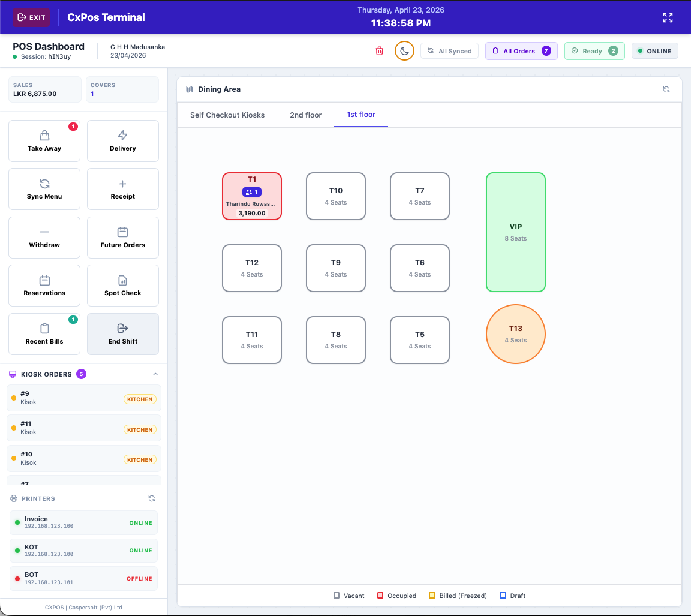Open Take Away order
Screen dimensions: 691x616
click(44, 141)
